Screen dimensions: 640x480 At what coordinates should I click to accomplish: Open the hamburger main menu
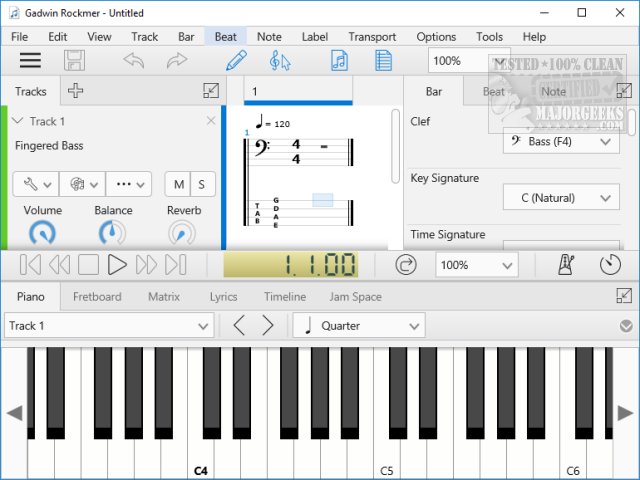pos(30,60)
